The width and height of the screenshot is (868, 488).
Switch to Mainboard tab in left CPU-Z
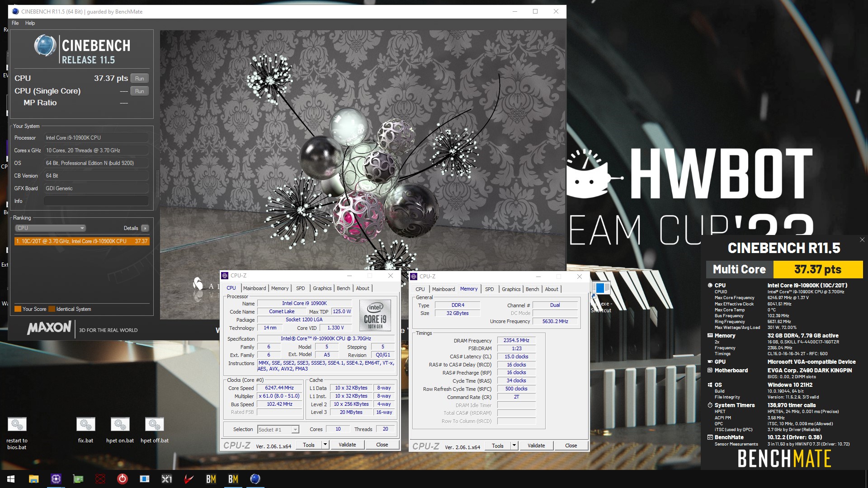[255, 288]
